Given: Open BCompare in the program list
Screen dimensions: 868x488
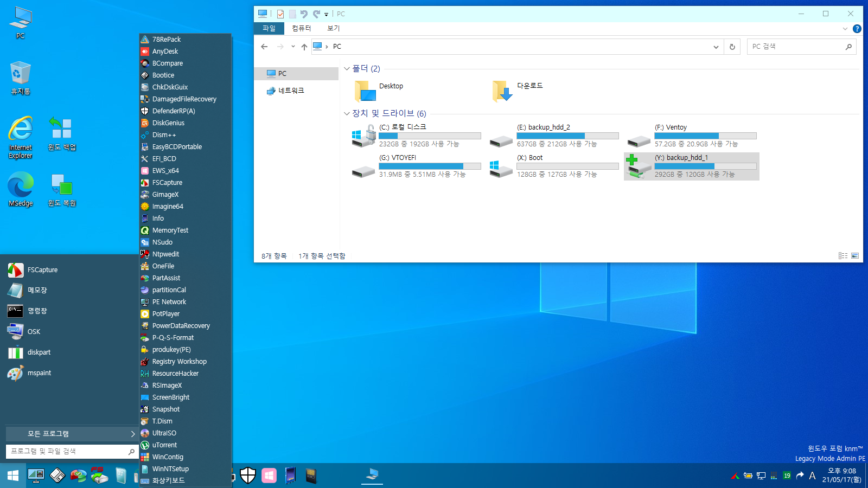Looking at the screenshot, I should pyautogui.click(x=185, y=63).
